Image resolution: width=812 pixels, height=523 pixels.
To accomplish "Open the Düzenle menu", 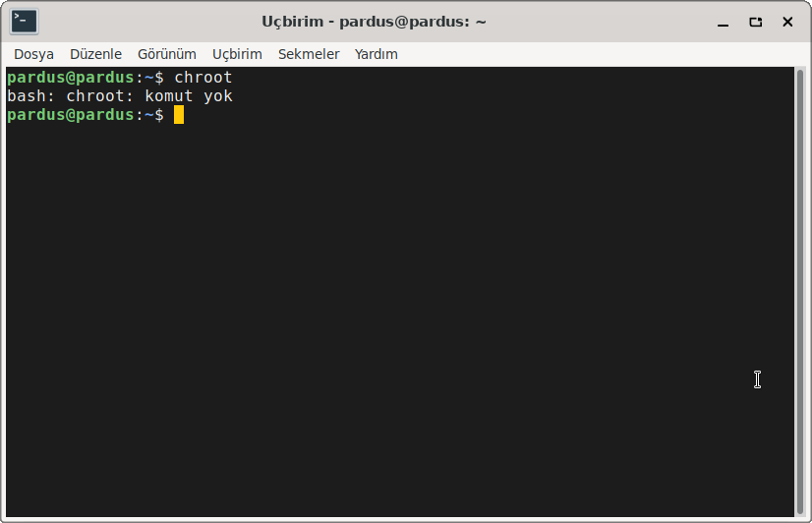I will pyautogui.click(x=95, y=54).
